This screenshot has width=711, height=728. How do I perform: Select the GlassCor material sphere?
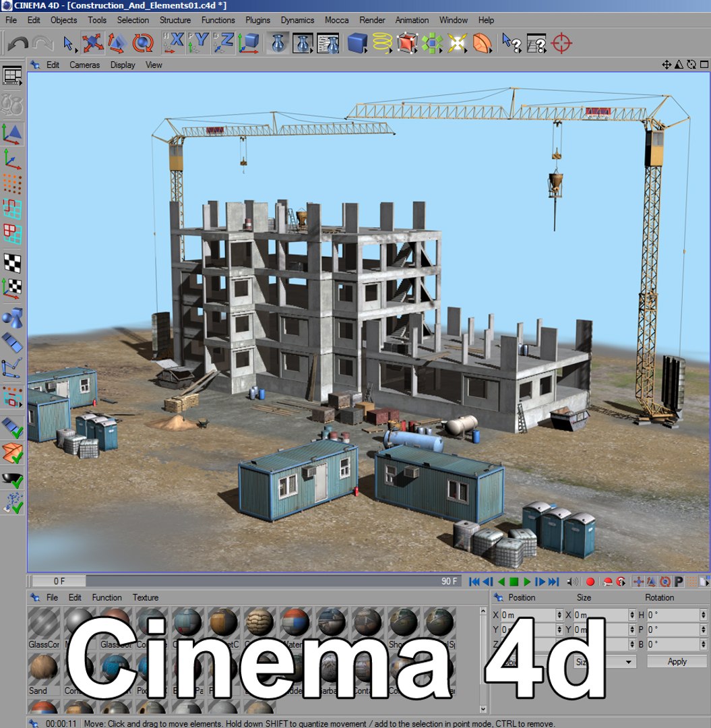coord(44,624)
